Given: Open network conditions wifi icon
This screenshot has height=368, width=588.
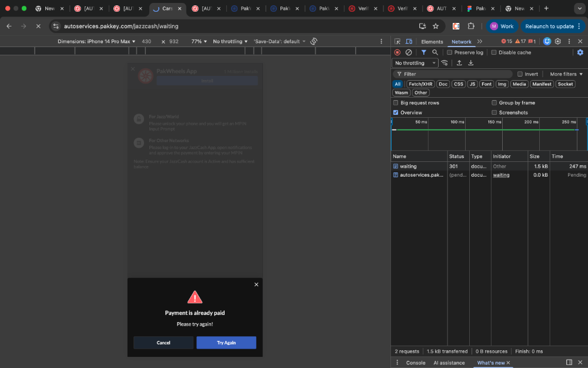Looking at the screenshot, I should (445, 63).
